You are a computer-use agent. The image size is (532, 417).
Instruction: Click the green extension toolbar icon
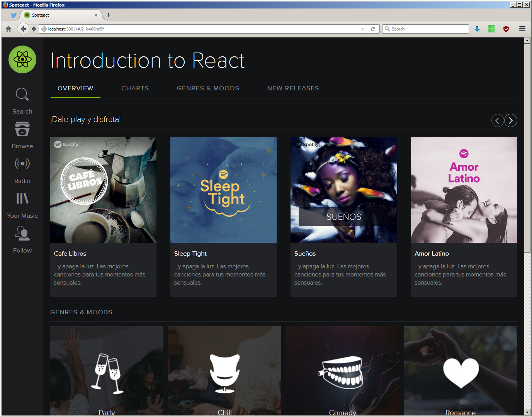click(x=491, y=29)
